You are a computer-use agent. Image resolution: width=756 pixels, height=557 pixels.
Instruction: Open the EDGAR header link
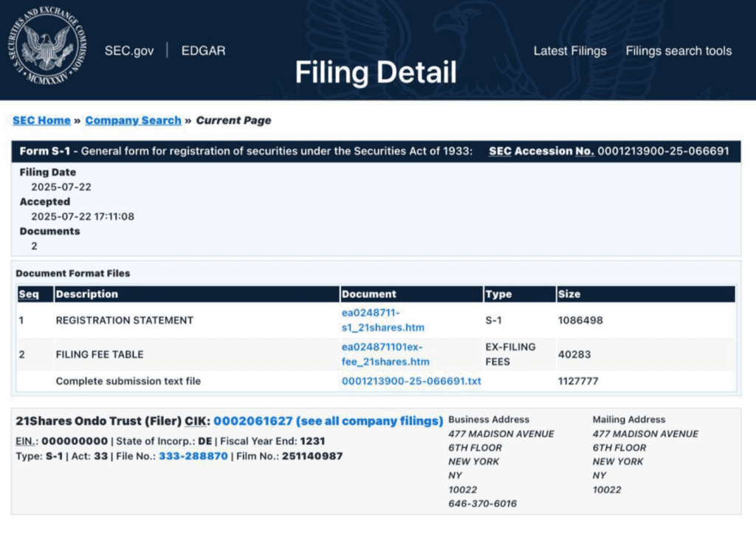point(203,51)
